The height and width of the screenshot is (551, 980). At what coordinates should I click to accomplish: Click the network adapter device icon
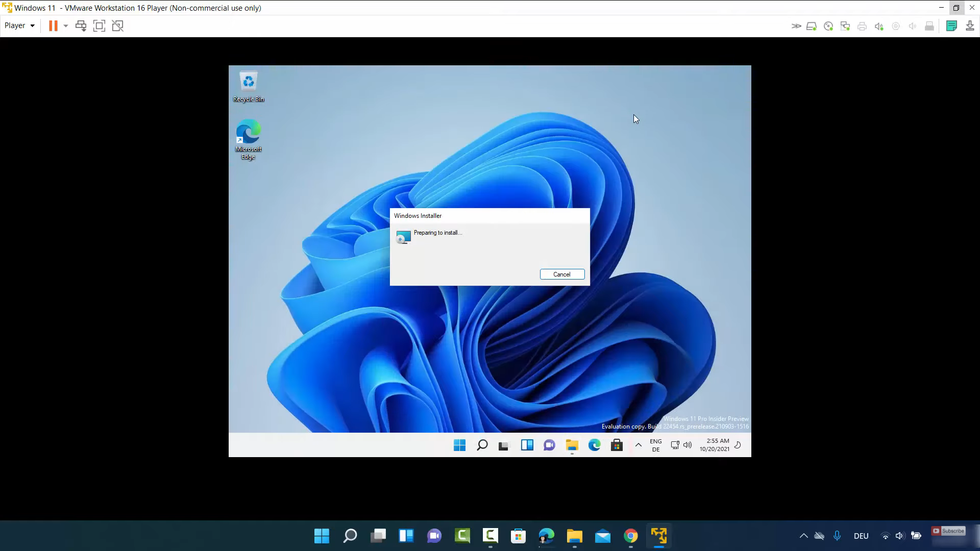tap(845, 26)
